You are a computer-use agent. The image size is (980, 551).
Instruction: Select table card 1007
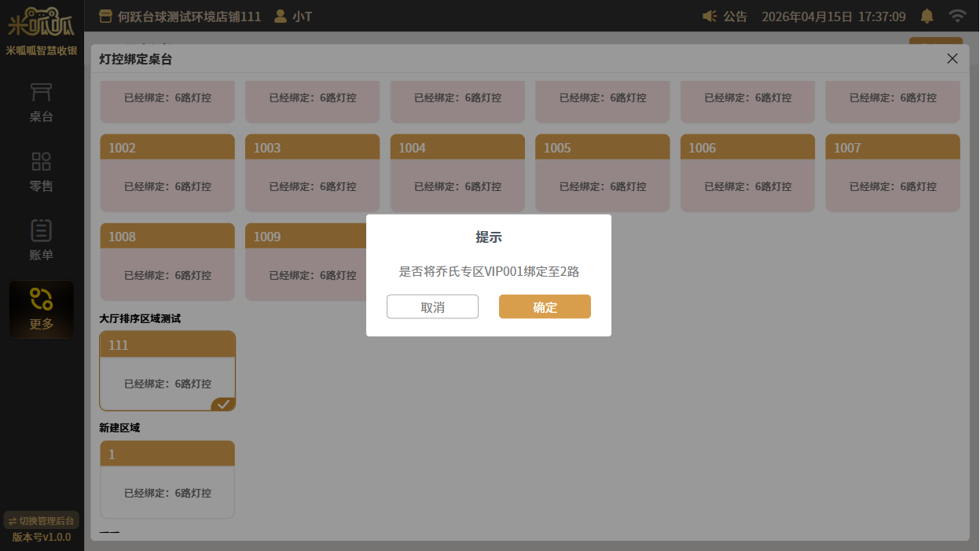(x=893, y=173)
